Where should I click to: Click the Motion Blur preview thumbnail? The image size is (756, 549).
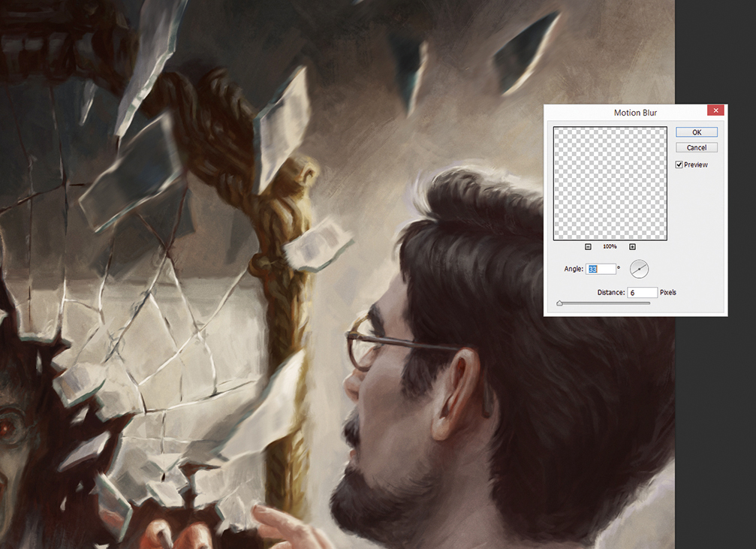point(610,183)
